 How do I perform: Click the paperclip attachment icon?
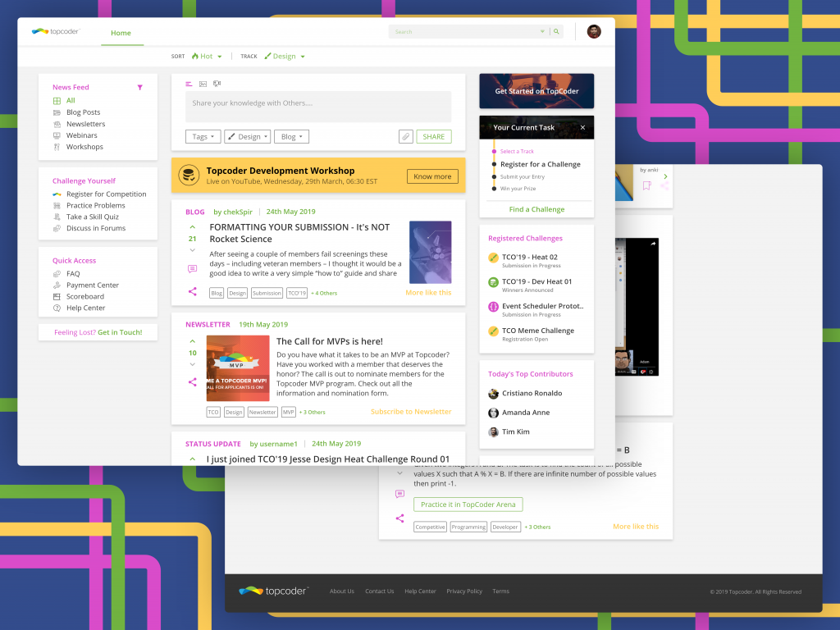pyautogui.click(x=405, y=137)
